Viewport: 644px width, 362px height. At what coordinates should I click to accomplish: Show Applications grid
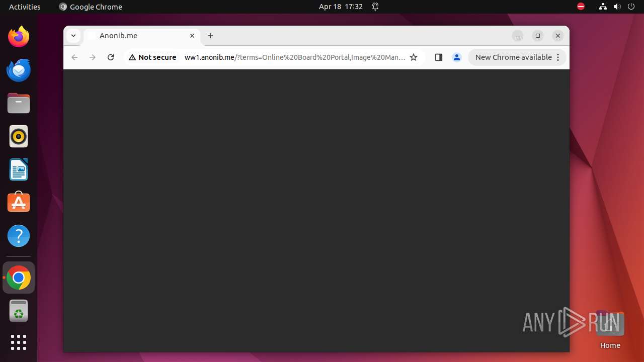point(19,342)
